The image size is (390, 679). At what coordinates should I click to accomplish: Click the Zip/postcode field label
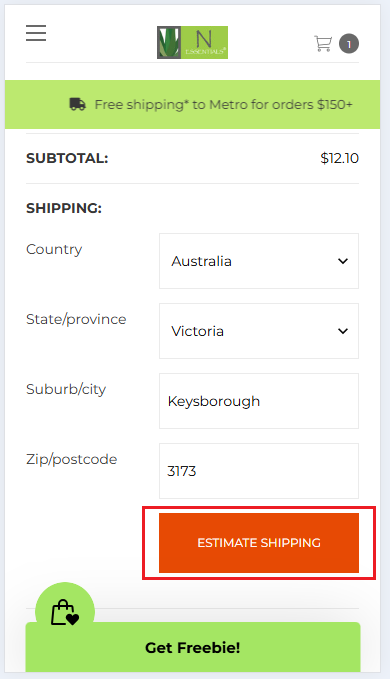coord(71,459)
